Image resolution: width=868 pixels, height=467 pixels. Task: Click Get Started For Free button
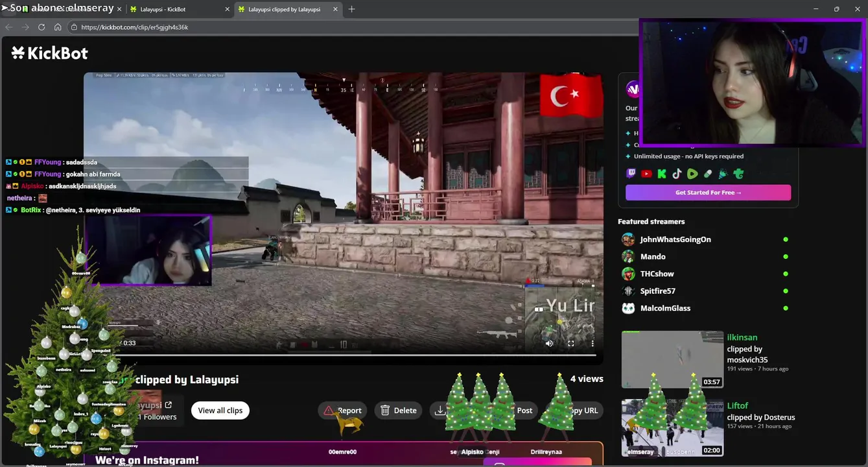(x=708, y=193)
